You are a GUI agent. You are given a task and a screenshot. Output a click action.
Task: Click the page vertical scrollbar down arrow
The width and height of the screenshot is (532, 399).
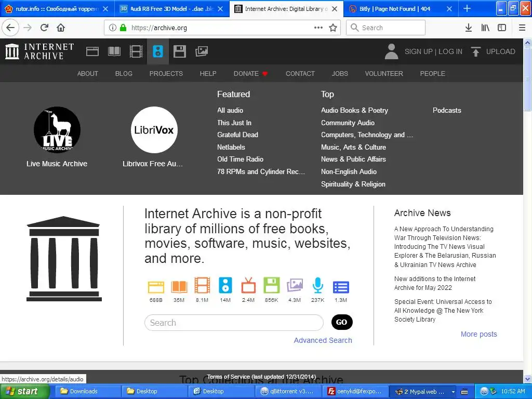point(528,378)
